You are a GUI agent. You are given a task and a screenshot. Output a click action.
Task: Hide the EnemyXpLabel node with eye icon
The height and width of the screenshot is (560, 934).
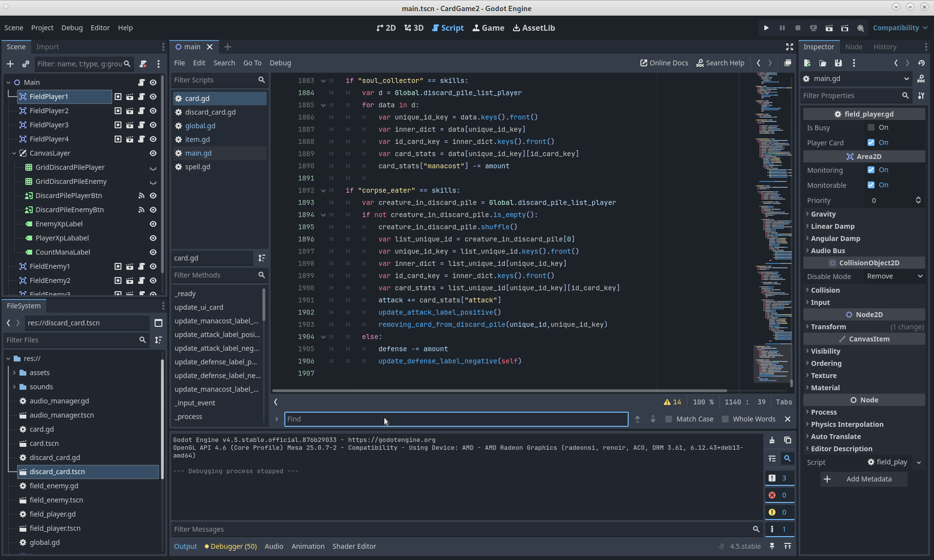[153, 224]
